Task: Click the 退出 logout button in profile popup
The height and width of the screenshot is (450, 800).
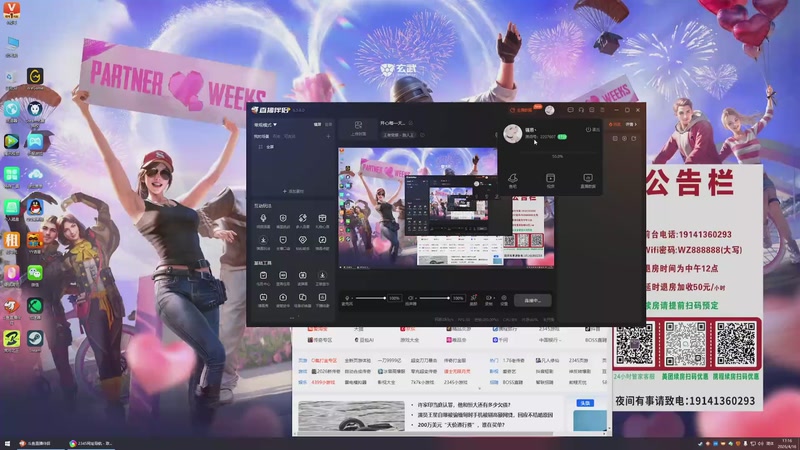Action: tap(592, 130)
